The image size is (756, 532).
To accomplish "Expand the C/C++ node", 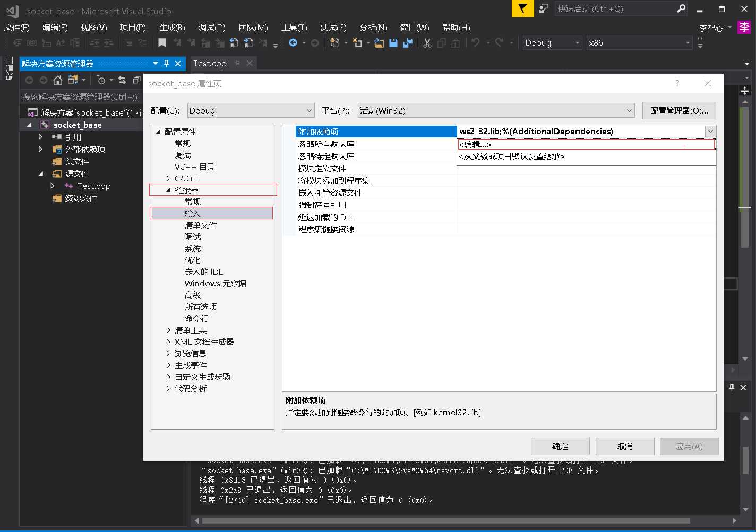I will point(168,179).
